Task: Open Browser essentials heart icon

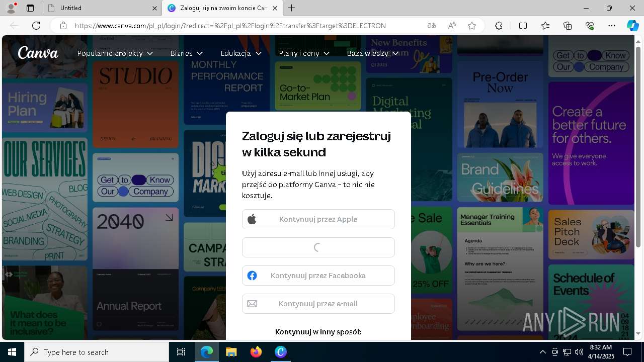Action: [590, 26]
